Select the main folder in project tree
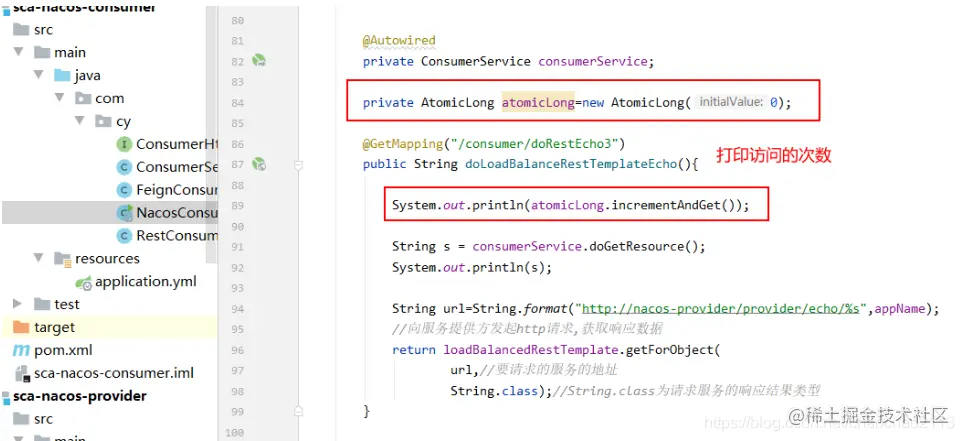 click(70, 52)
